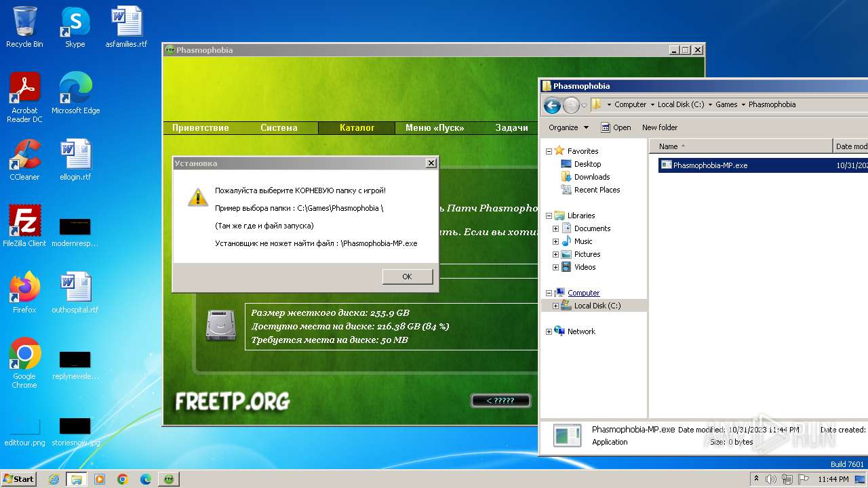
Task: Select the replynewsle desktop file
Action: tap(75, 365)
